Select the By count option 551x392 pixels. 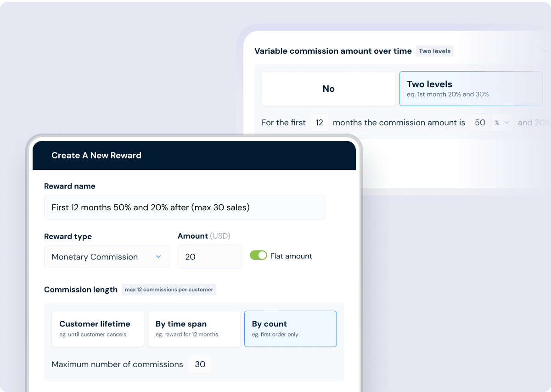(x=290, y=329)
